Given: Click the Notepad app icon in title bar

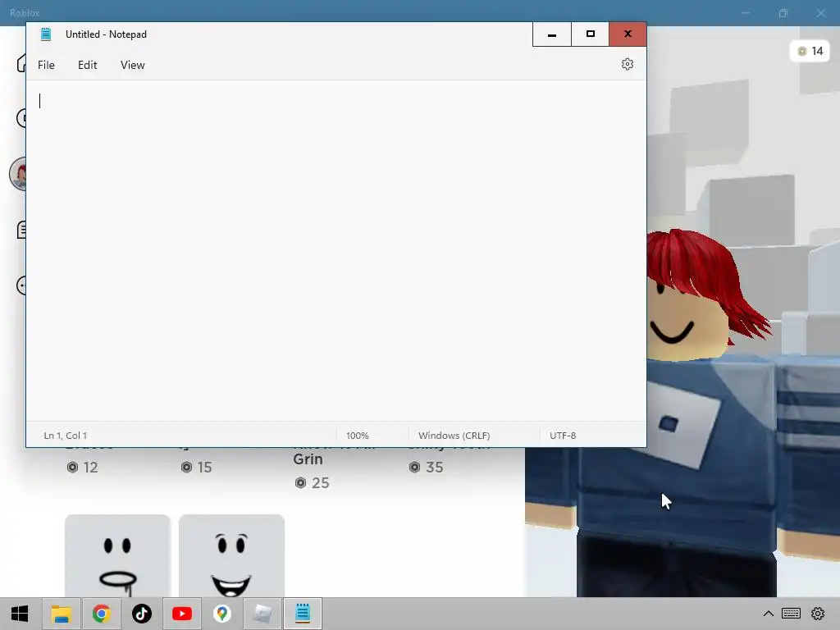Looking at the screenshot, I should pos(46,34).
